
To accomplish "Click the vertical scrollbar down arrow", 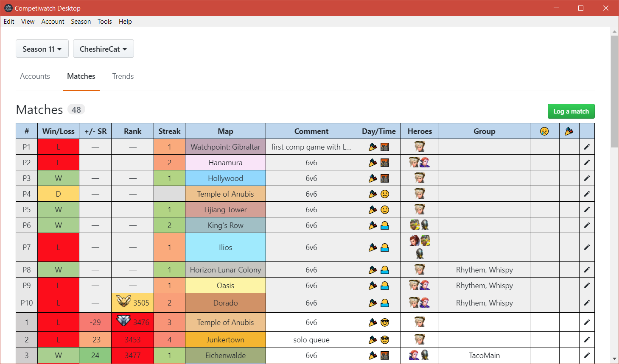I will coord(614,359).
